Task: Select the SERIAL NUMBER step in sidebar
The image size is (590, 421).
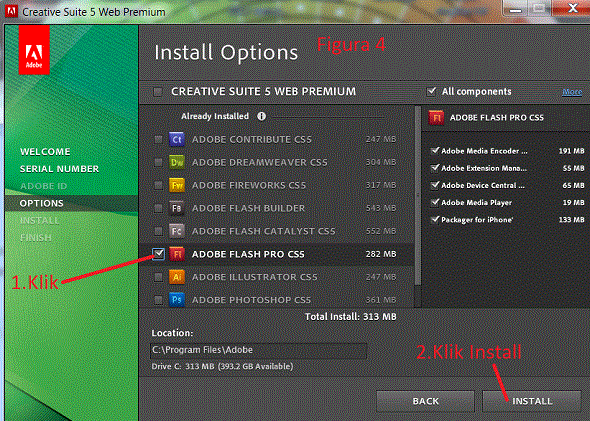Action: (x=59, y=169)
